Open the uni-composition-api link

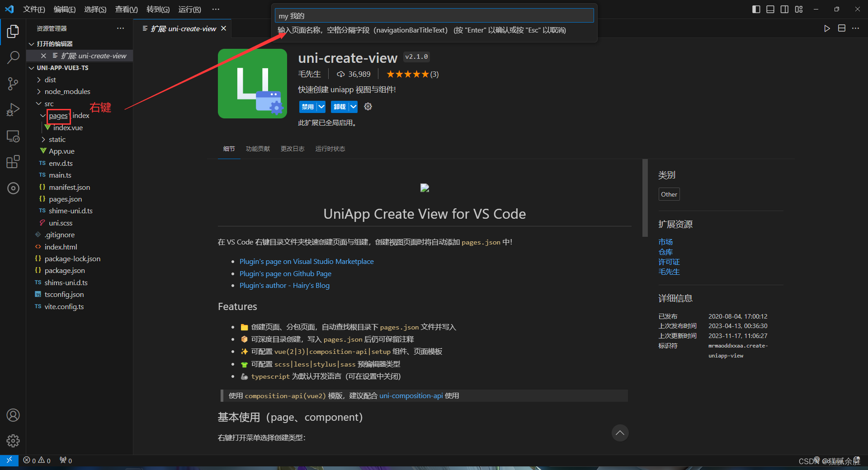(411, 395)
